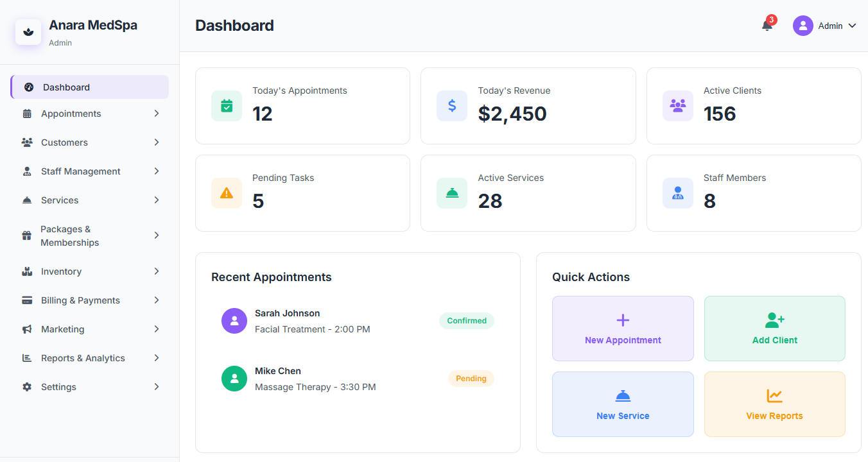Screen dimensions: 868x462
Task: Click Mike Chen's Pending status badge
Action: (471, 379)
